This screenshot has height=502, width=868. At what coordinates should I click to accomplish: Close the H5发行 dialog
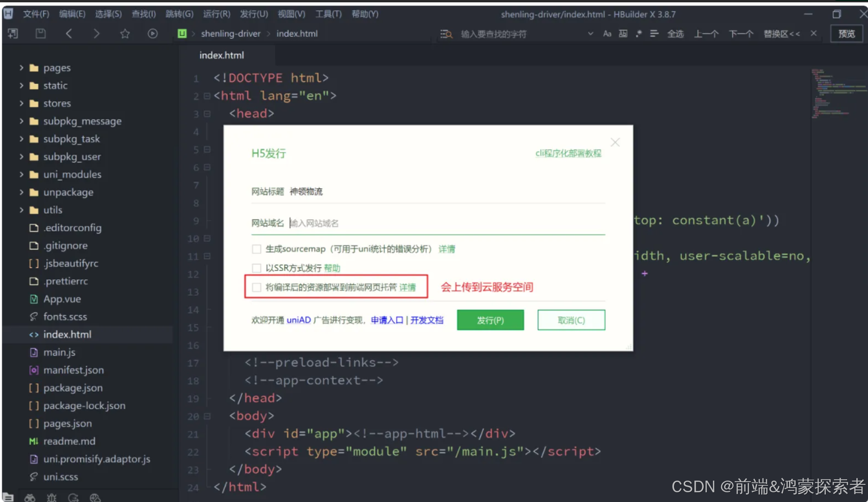coord(615,142)
